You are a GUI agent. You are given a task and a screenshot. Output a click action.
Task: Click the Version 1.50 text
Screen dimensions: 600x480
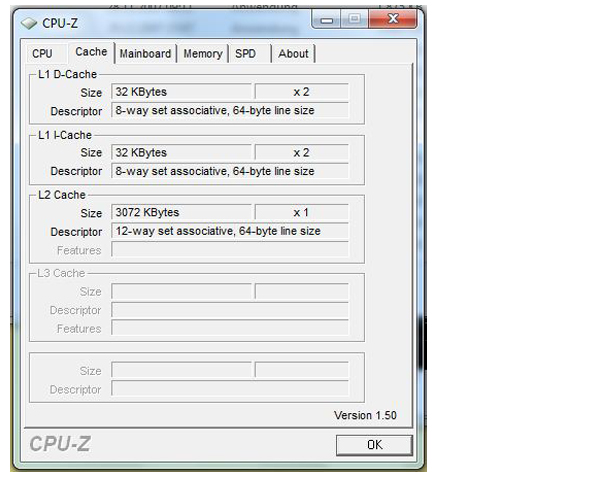365,415
